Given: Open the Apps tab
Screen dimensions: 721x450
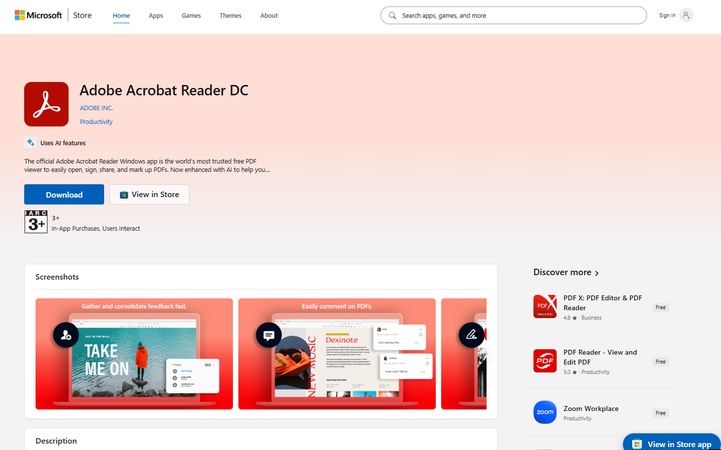Looking at the screenshot, I should click(x=156, y=16).
